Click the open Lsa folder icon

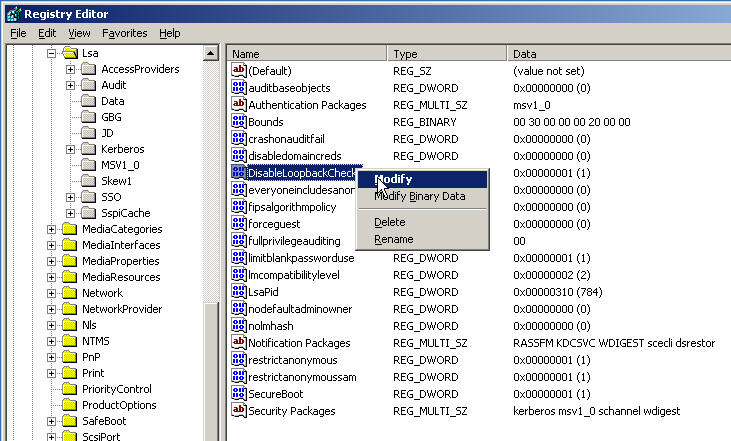click(71, 53)
